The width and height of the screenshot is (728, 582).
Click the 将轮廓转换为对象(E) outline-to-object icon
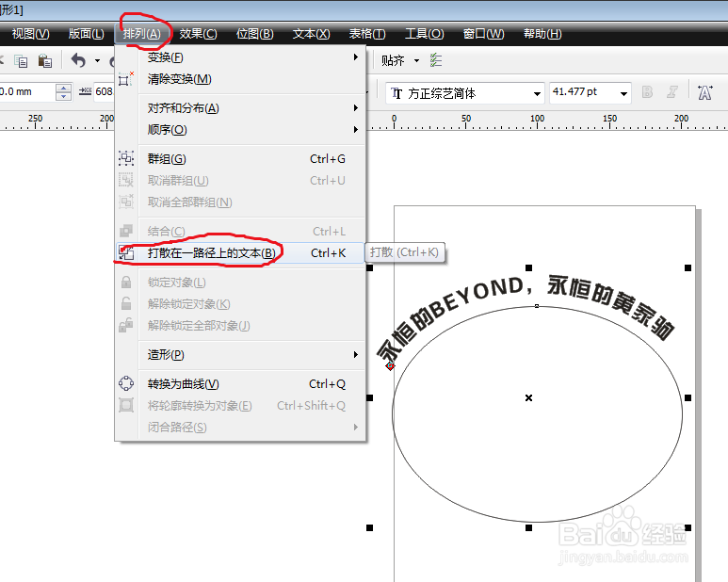point(126,406)
